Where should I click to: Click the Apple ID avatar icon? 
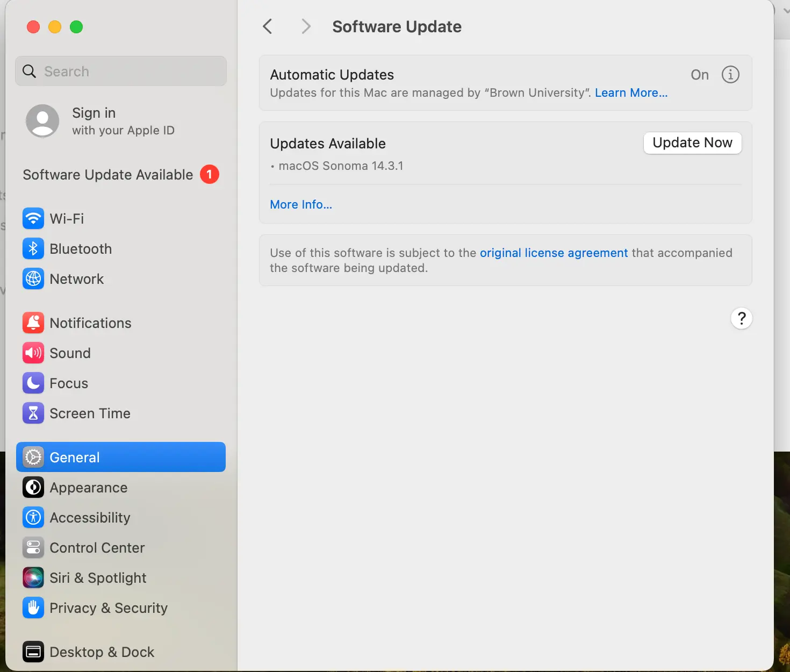(x=42, y=121)
